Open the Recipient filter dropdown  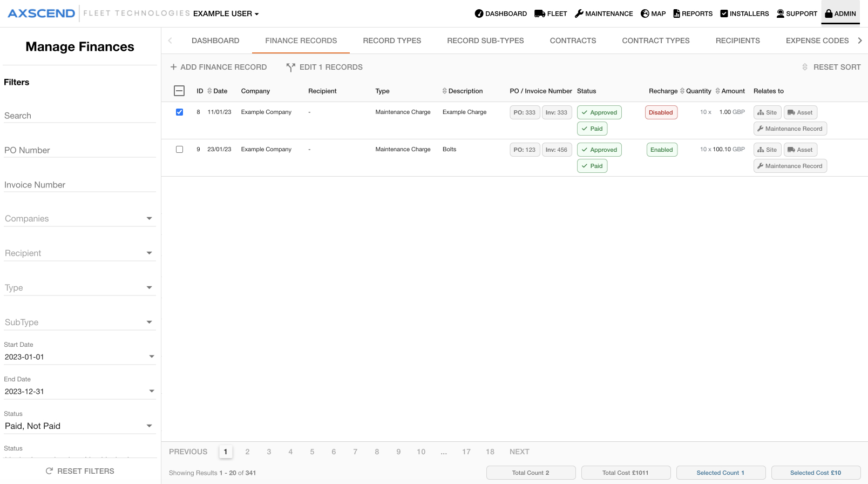pos(150,253)
